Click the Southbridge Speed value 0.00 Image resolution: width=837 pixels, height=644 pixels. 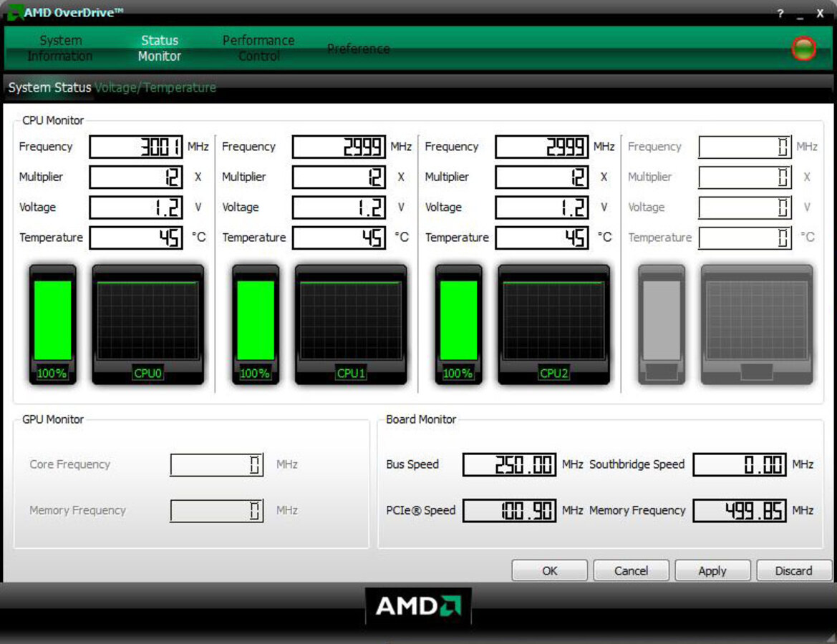pos(740,464)
